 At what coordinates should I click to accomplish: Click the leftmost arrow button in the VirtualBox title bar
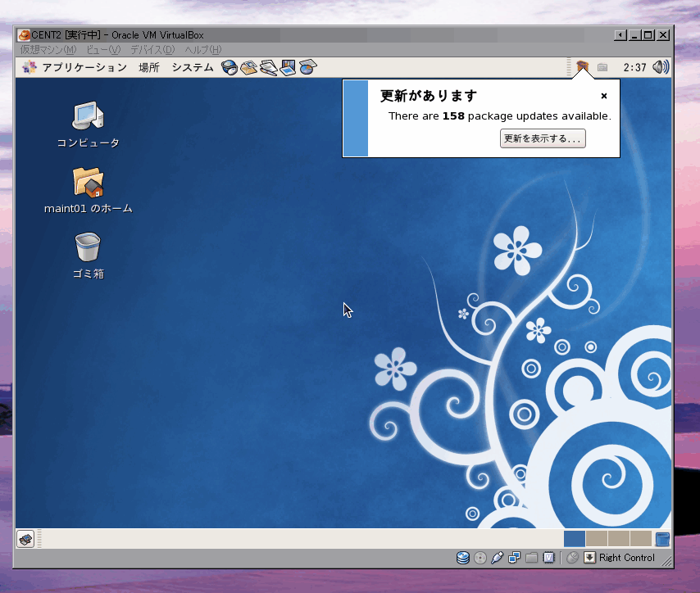click(x=620, y=34)
